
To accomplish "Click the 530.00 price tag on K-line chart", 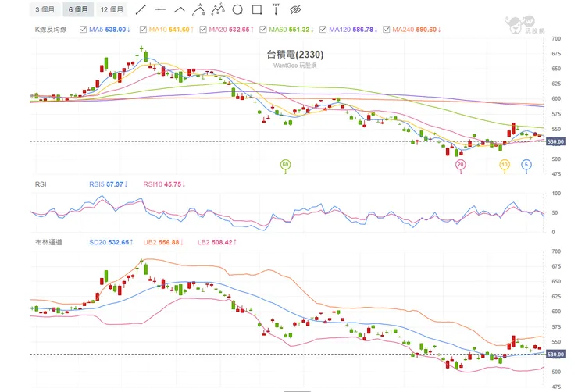I will (555, 141).
